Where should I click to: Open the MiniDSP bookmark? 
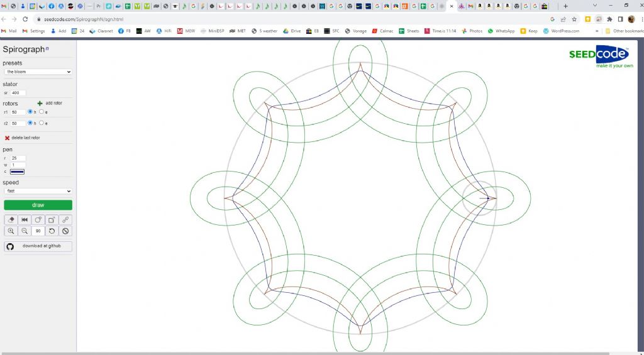212,31
